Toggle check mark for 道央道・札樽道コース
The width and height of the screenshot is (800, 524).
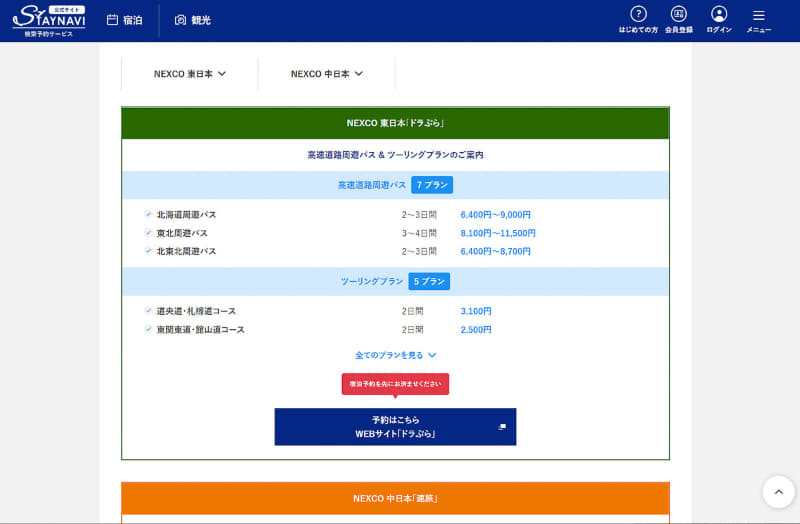(x=148, y=311)
